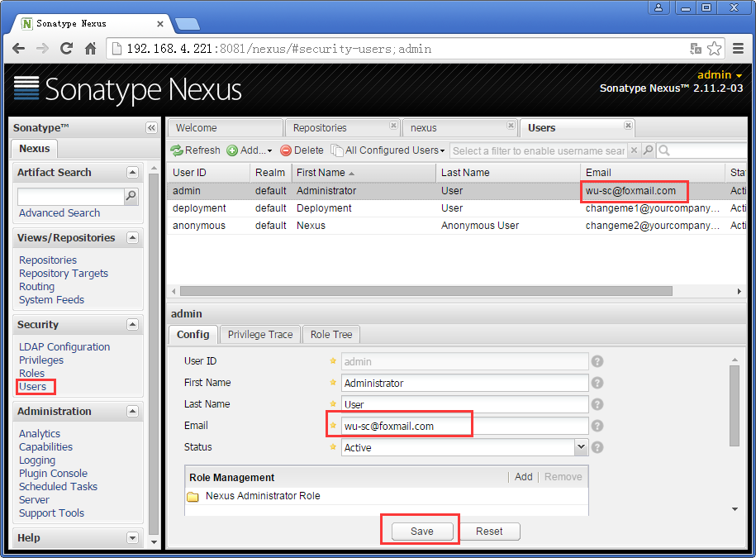The image size is (756, 558).
Task: Click the First Name input field
Action: coord(465,383)
